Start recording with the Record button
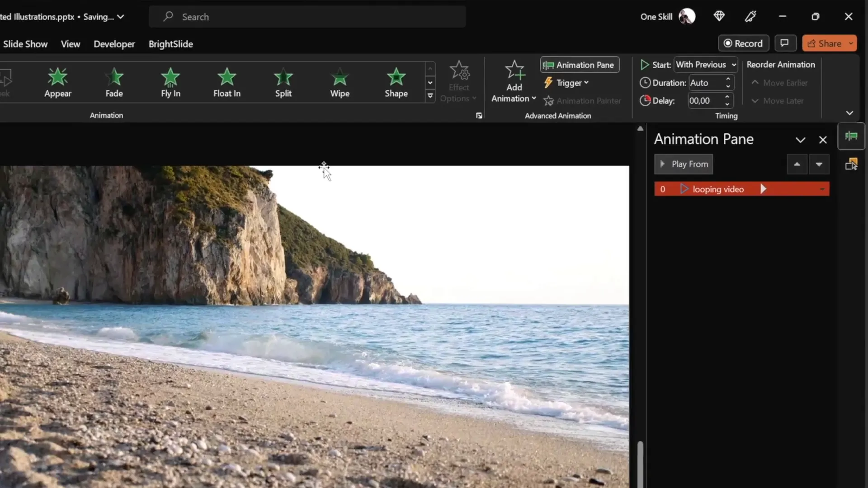The width and height of the screenshot is (868, 488). point(743,43)
